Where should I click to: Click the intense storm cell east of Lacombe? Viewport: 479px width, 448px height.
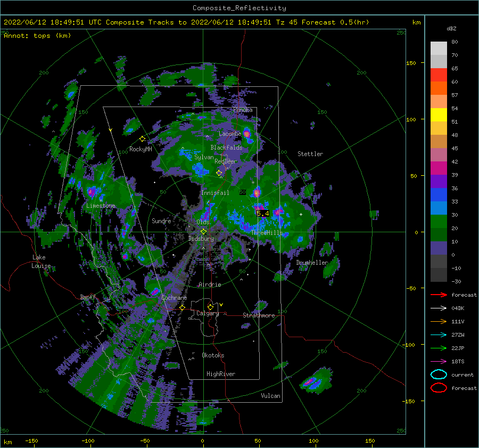[247, 134]
